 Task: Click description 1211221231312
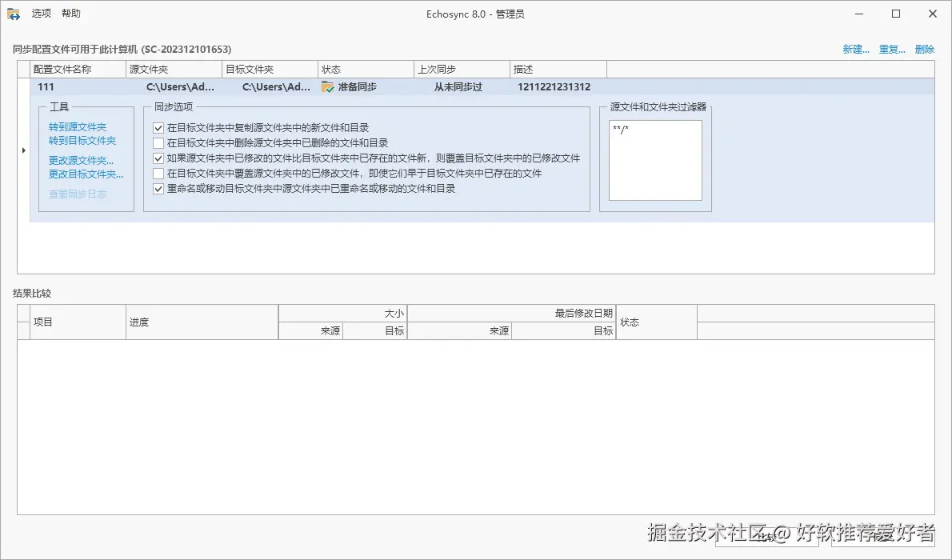coord(554,87)
